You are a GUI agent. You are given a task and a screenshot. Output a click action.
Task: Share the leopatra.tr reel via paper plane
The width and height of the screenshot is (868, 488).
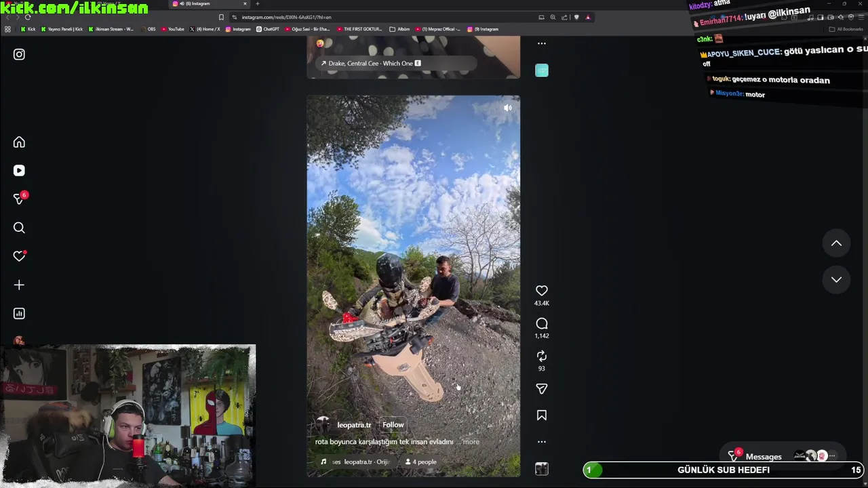541,388
